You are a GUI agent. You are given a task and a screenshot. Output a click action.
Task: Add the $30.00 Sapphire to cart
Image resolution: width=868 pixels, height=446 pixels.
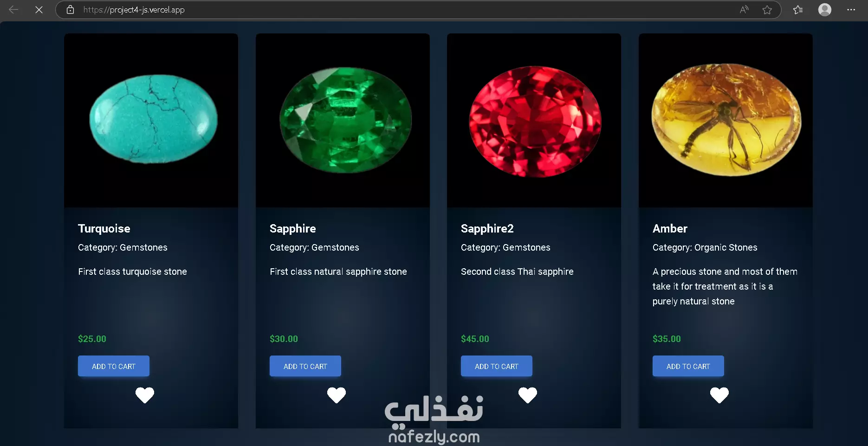[305, 366]
